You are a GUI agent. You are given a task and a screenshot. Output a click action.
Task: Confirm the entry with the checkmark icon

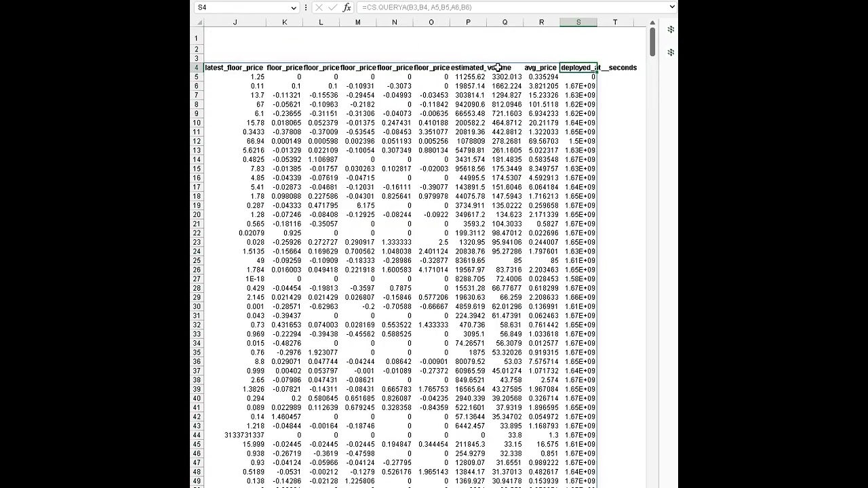333,7
